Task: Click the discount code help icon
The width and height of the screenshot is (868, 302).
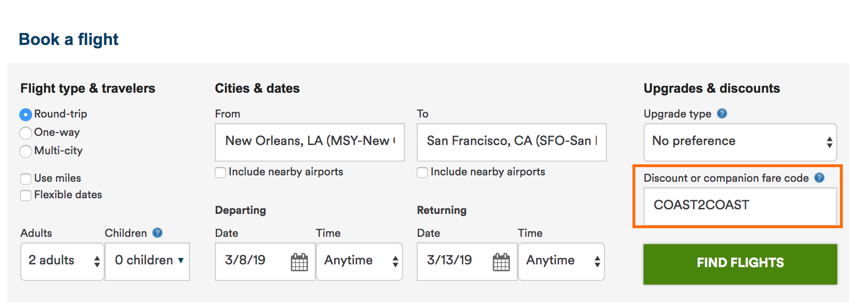Action: click(819, 178)
